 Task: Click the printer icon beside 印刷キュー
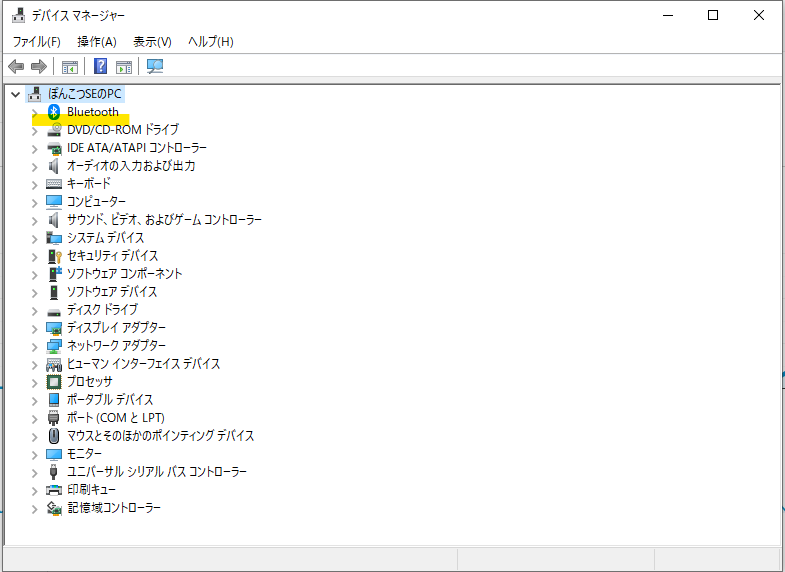[54, 490]
